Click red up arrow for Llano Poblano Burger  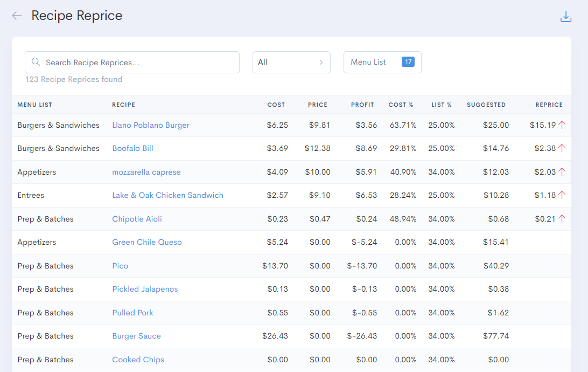click(x=562, y=125)
